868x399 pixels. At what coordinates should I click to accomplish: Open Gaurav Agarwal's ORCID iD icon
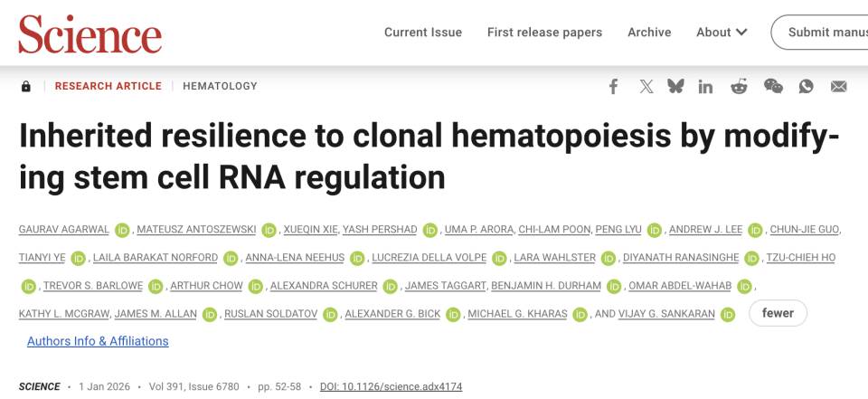point(122,230)
